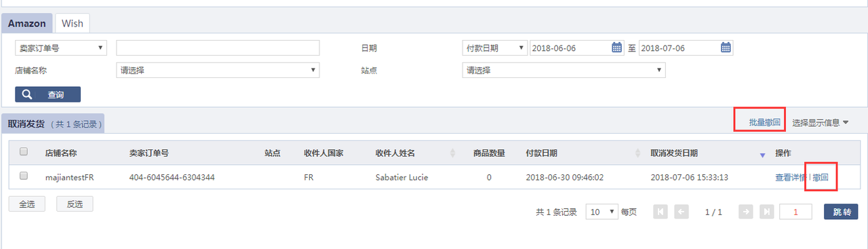
Task: Click the order number search input field
Action: pyautogui.click(x=218, y=47)
